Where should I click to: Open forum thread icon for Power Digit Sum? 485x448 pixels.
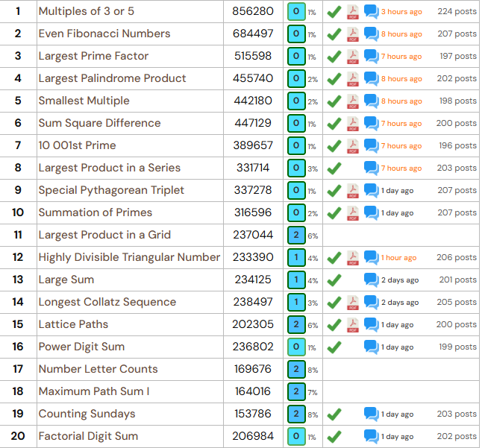pos(371,347)
